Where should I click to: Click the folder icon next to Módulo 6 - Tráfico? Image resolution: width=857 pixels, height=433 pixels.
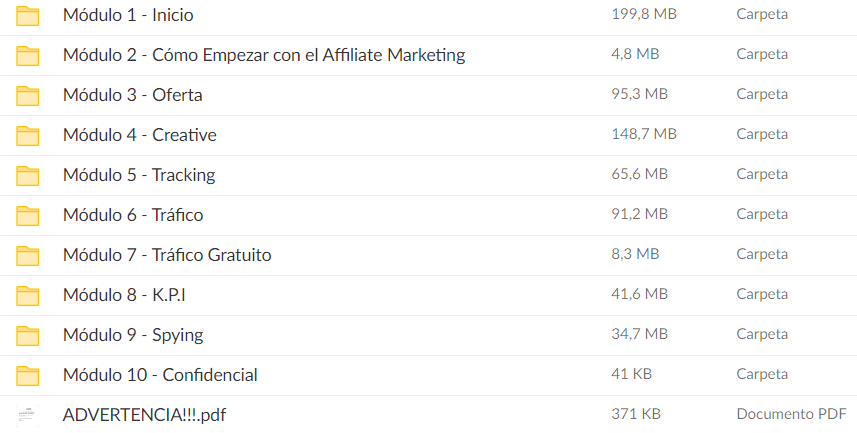(x=28, y=215)
